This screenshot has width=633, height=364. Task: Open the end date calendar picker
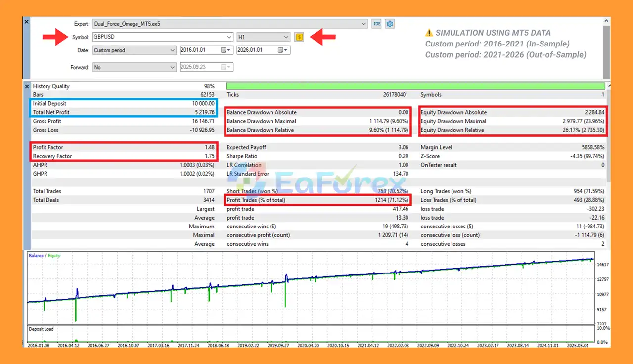[x=282, y=50]
